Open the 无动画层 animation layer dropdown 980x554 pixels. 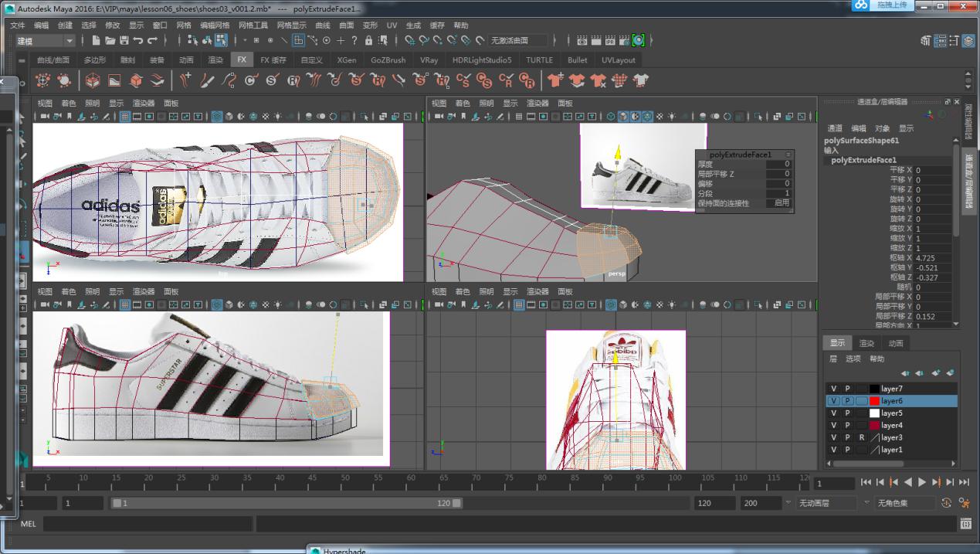(826, 503)
